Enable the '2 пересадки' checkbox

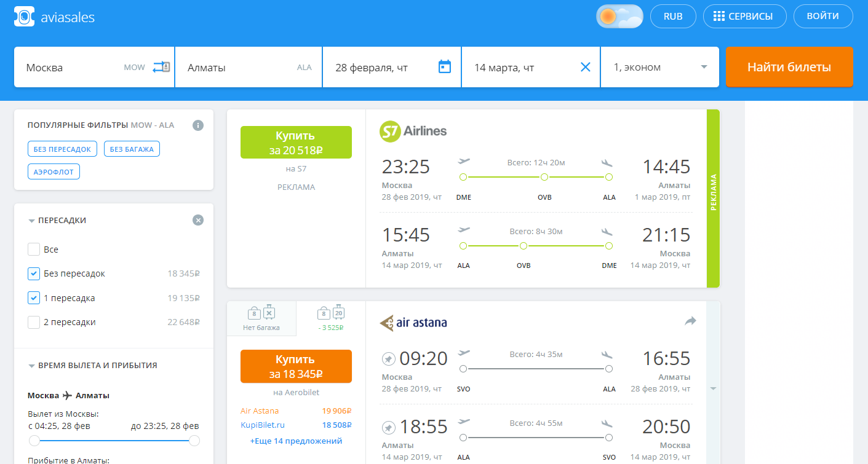click(34, 322)
